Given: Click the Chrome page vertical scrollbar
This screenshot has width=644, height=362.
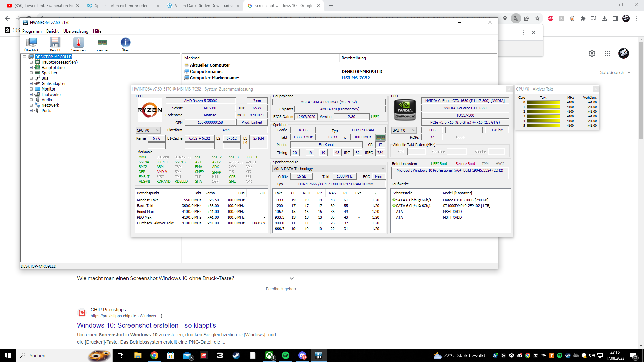Looking at the screenshot, I should coord(641,90).
